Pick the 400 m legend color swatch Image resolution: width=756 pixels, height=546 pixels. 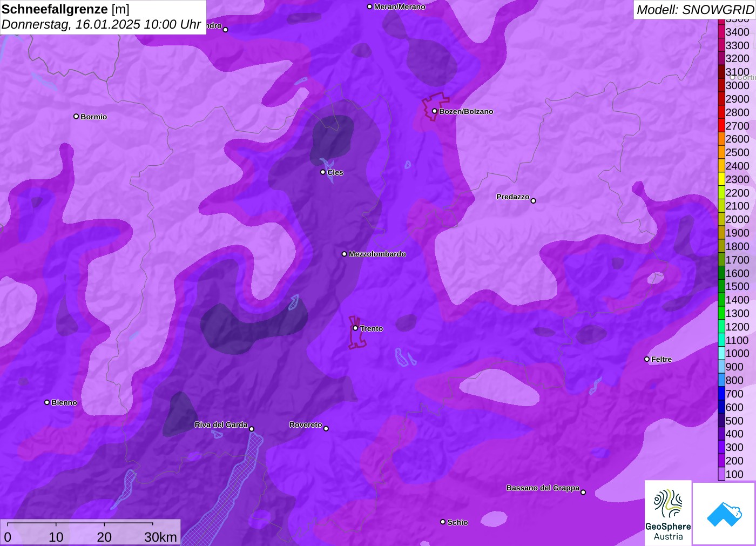[721, 434]
